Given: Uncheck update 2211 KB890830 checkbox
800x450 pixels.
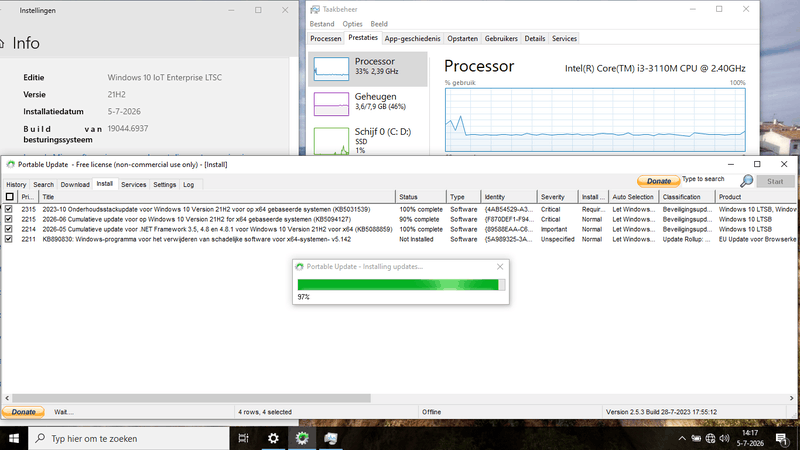Looking at the screenshot, I should pyautogui.click(x=9, y=239).
